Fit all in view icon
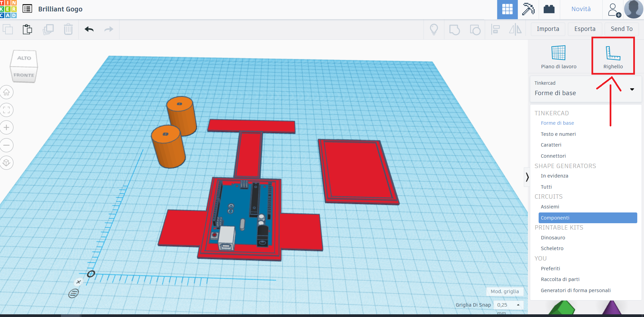The image size is (644, 317). click(6, 110)
